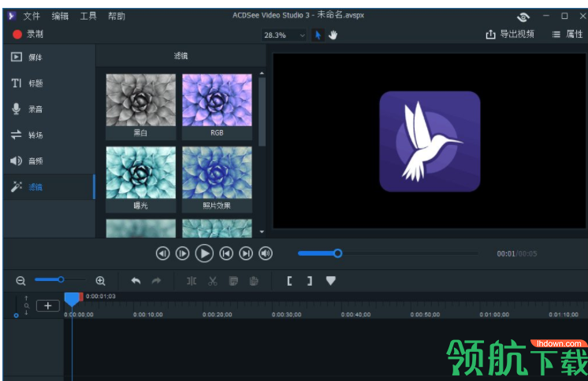Open the 28.3% zoom dropdown
The image size is (588, 381).
click(x=284, y=35)
